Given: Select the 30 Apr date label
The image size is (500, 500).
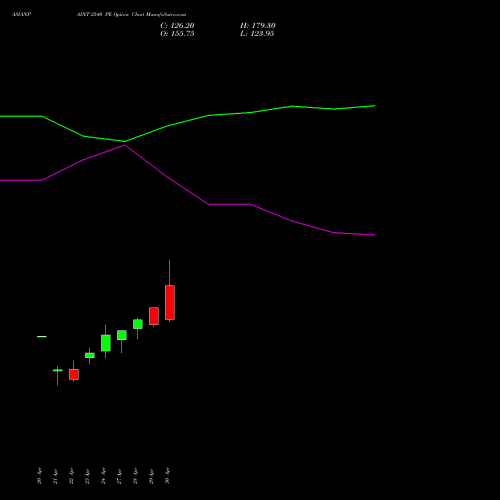Looking at the screenshot, I should click(x=167, y=476).
